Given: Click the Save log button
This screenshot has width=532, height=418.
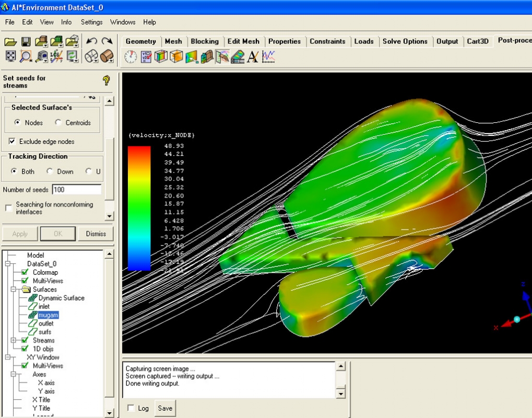Looking at the screenshot, I should [x=165, y=408].
